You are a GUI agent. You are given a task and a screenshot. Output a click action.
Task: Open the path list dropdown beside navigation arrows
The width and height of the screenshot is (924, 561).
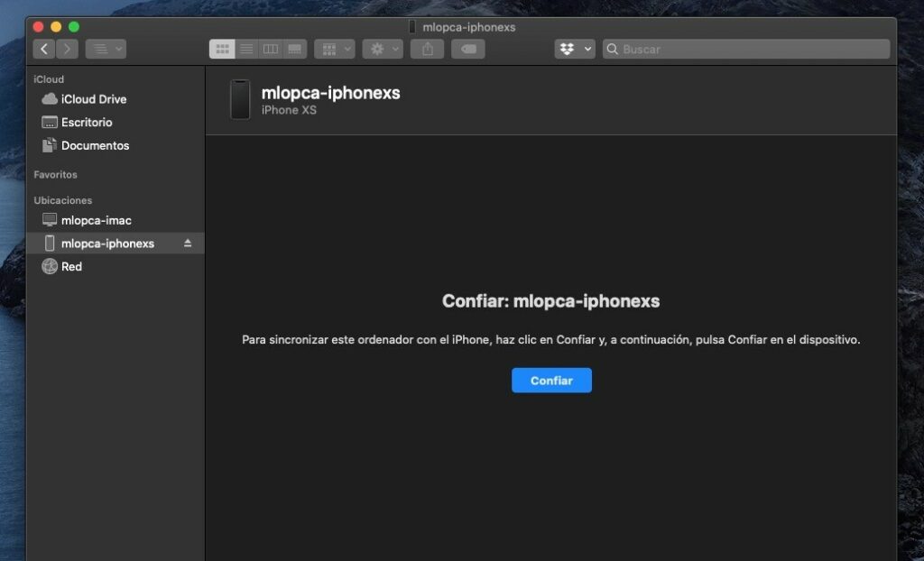point(106,49)
